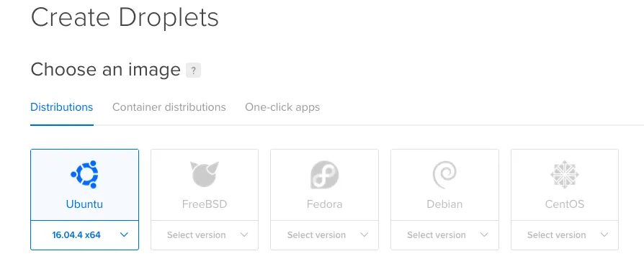
Task: Click the CentOS distribution name
Action: [x=565, y=204]
